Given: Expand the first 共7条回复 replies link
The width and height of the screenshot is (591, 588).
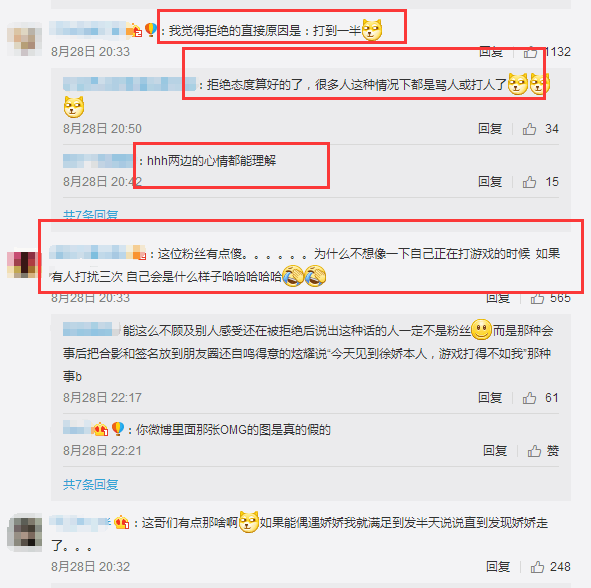Looking at the screenshot, I should click(x=90, y=215).
